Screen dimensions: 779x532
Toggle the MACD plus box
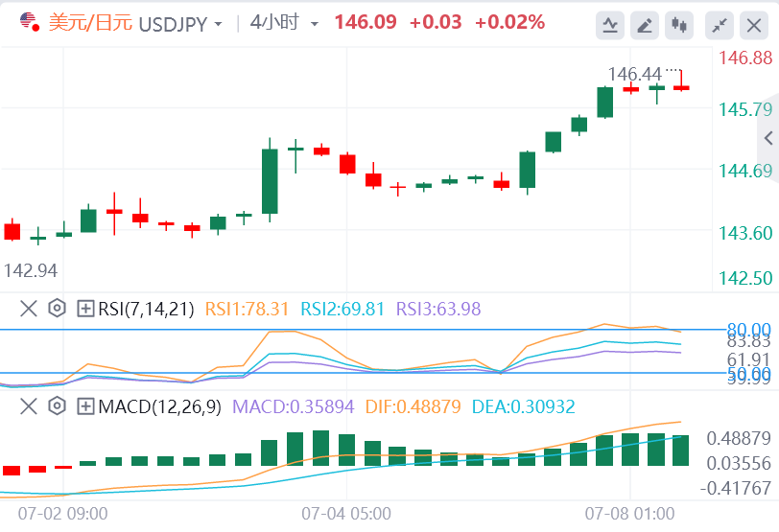85,406
